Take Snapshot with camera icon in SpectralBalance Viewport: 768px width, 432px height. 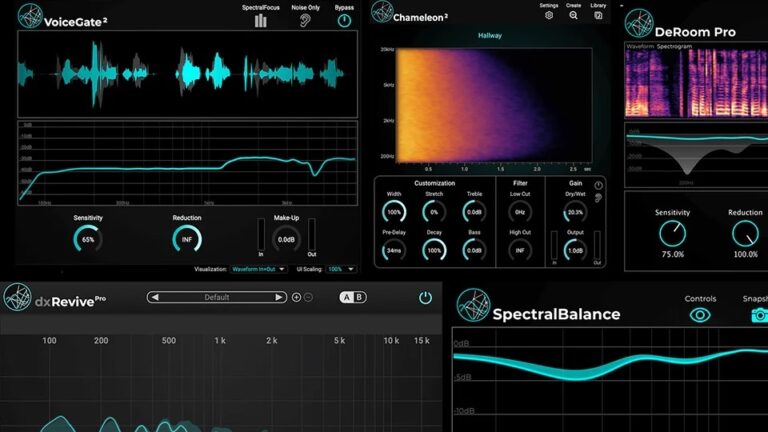760,315
